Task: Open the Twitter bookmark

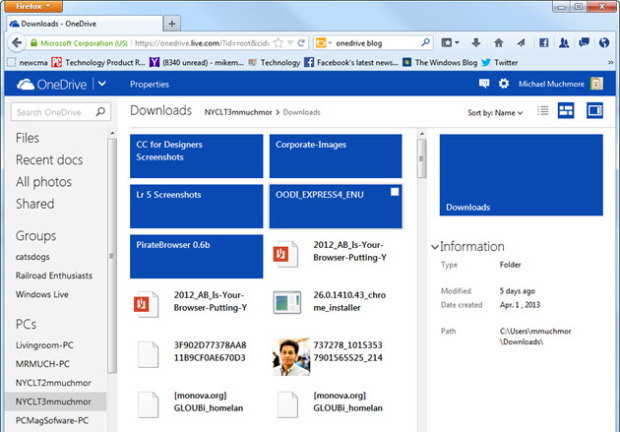Action: click(x=500, y=62)
